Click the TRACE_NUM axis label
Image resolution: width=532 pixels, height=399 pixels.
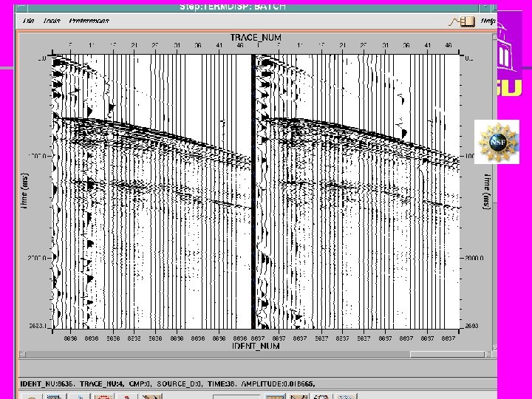pyautogui.click(x=256, y=38)
